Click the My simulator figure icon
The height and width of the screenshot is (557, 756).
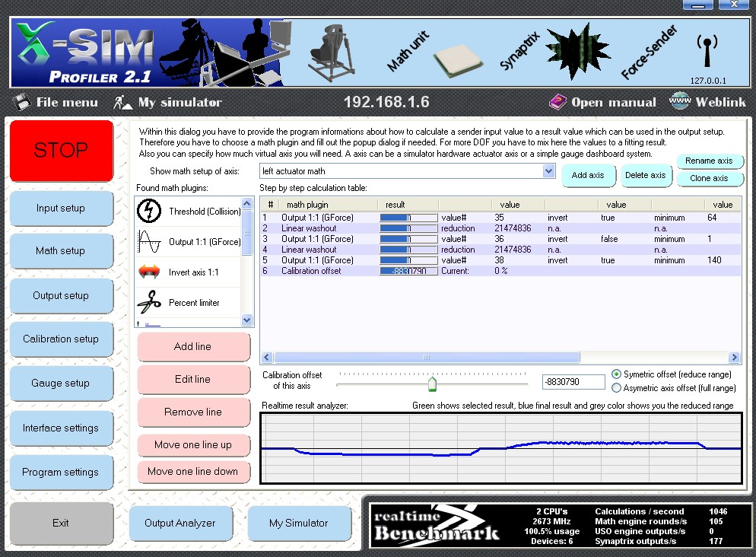click(x=122, y=102)
